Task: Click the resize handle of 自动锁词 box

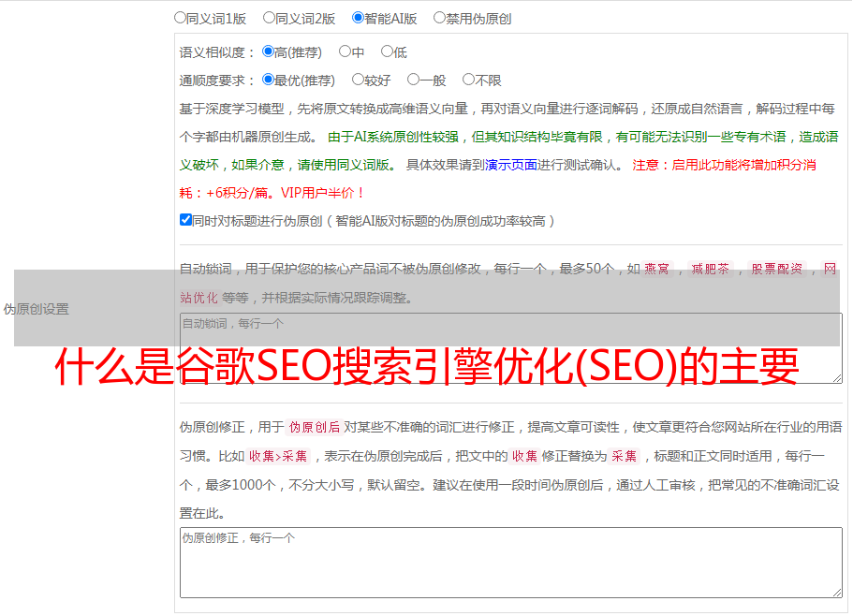Action: (x=837, y=378)
